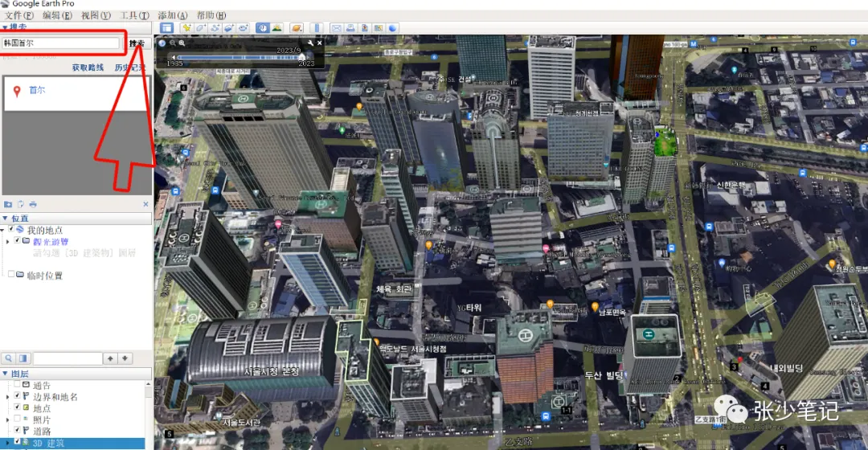The height and width of the screenshot is (450, 868).
Task: Open the 文件(F) menu
Action: pos(19,15)
